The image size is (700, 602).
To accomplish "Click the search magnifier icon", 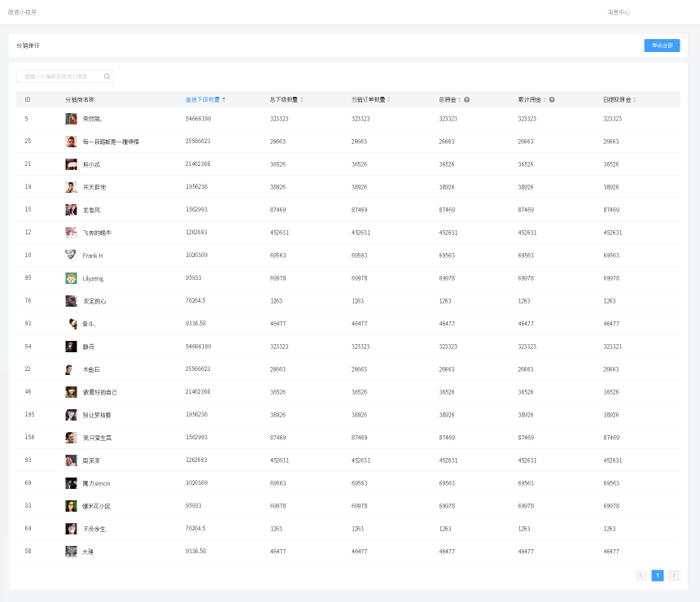I will pos(107,76).
